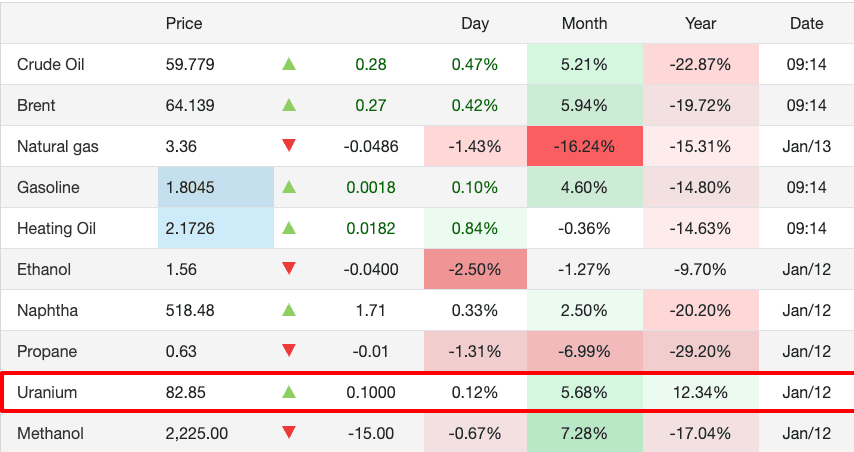The width and height of the screenshot is (854, 452).
Task: Click the green up arrow in Gasoline row
Action: pos(289,187)
